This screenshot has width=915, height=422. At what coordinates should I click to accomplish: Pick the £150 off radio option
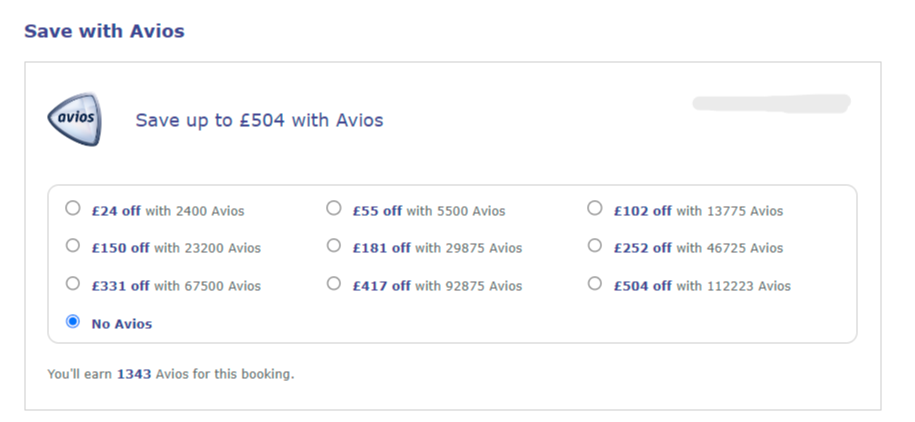[72, 245]
